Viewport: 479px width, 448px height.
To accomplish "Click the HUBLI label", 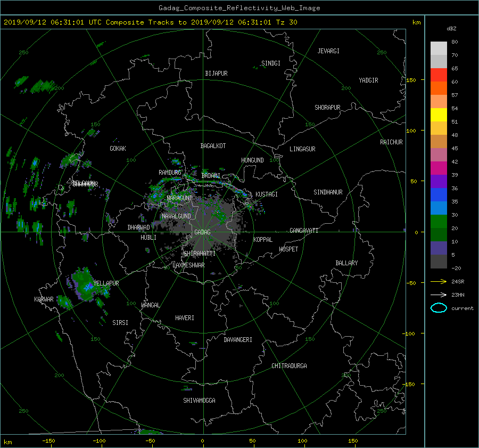I will coord(148,237).
